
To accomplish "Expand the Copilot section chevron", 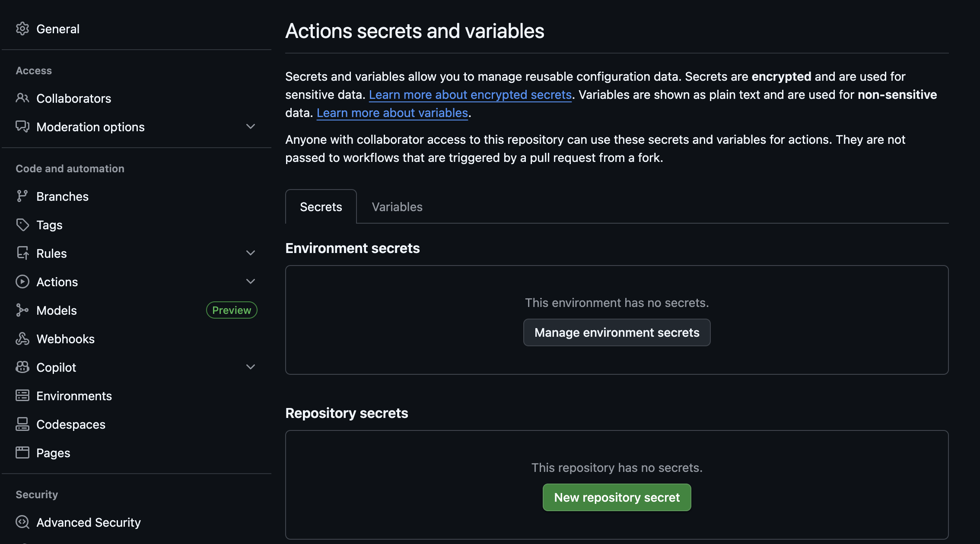I will tap(251, 367).
